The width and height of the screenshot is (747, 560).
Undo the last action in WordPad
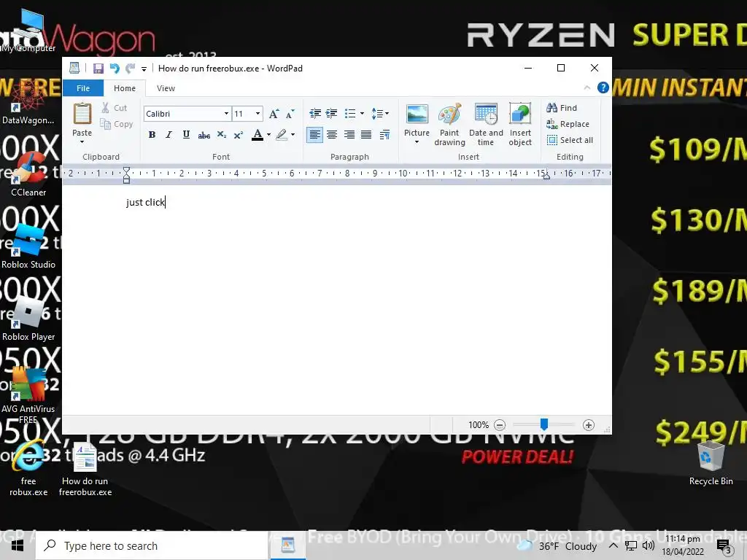coord(115,68)
